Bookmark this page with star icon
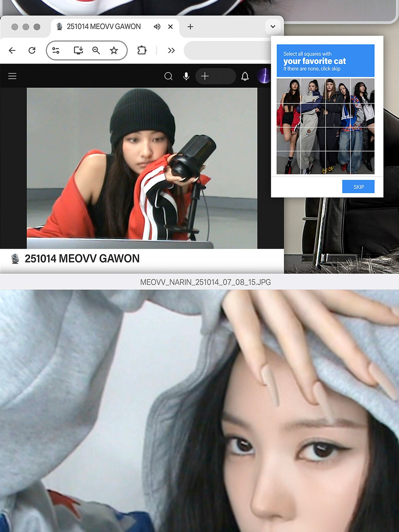The width and height of the screenshot is (399, 532). coord(114,50)
